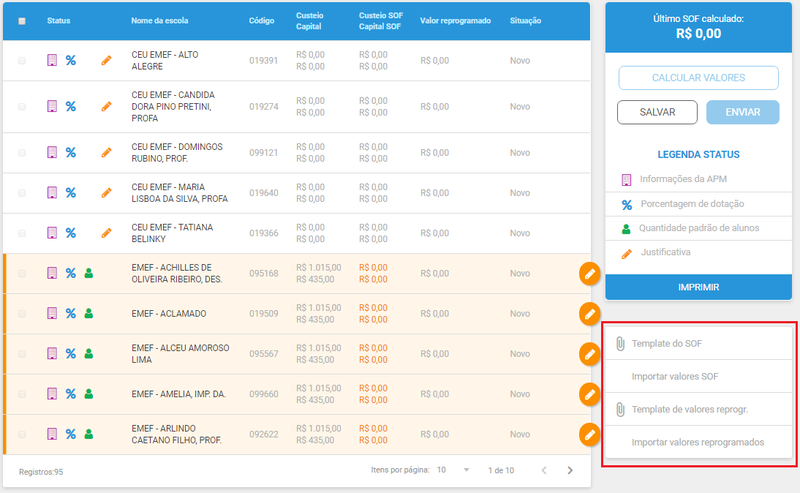Viewport: 800px width, 493px height.
Task: Click percentage icon for EMEF - ALCEU AMOROSO LIMA
Action: (x=70, y=353)
